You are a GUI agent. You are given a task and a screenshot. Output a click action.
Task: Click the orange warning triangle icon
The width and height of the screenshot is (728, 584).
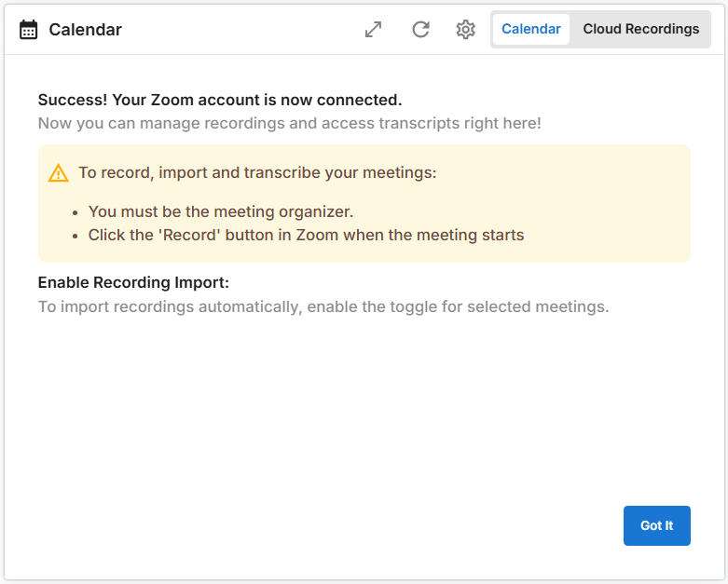(x=59, y=173)
